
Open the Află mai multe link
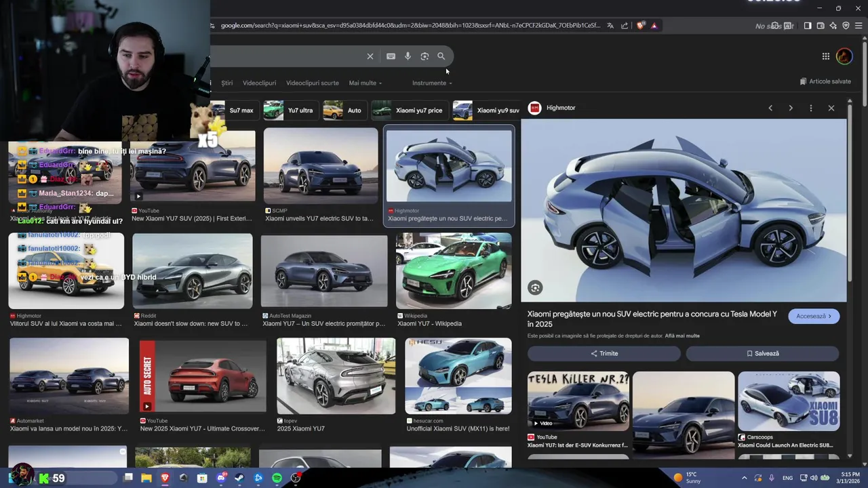(x=682, y=335)
